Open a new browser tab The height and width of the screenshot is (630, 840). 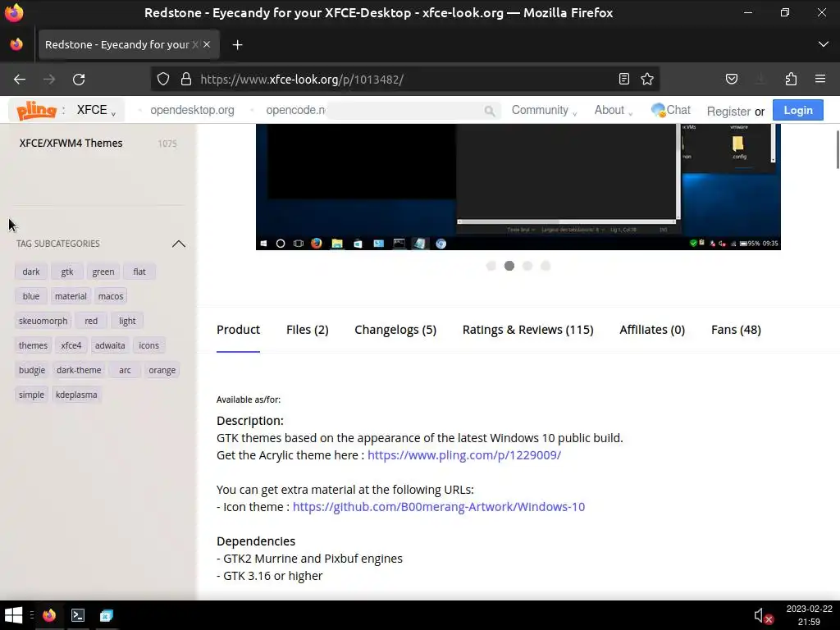[237, 45]
